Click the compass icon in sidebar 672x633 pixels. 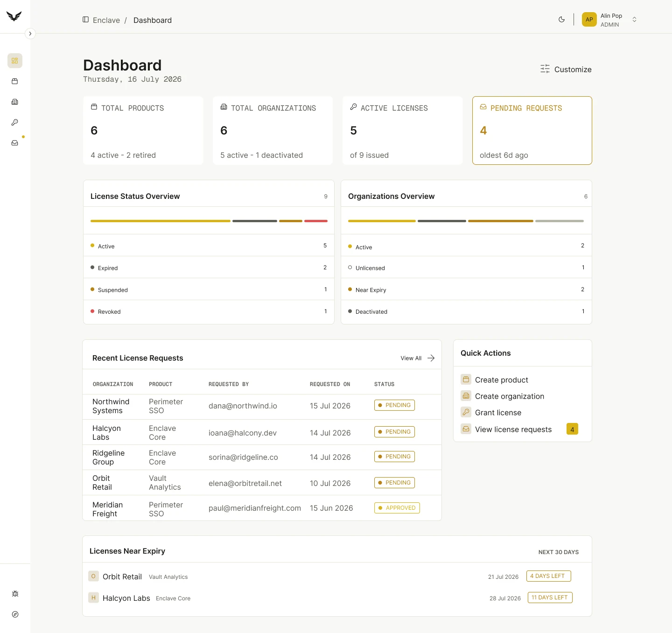tap(15, 614)
